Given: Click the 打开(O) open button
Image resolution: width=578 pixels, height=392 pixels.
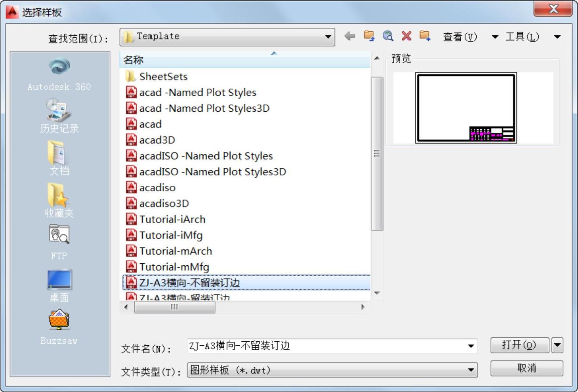Looking at the screenshot, I should [x=520, y=345].
